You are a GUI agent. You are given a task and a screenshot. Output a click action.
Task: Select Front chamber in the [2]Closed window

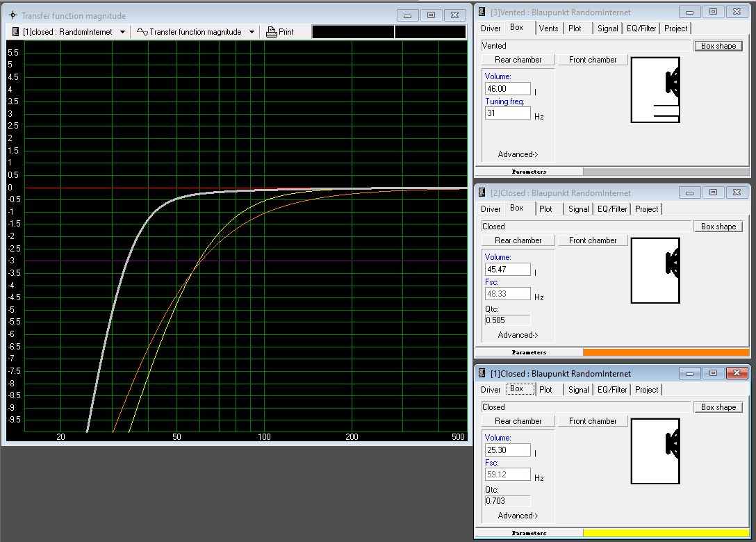pos(593,240)
